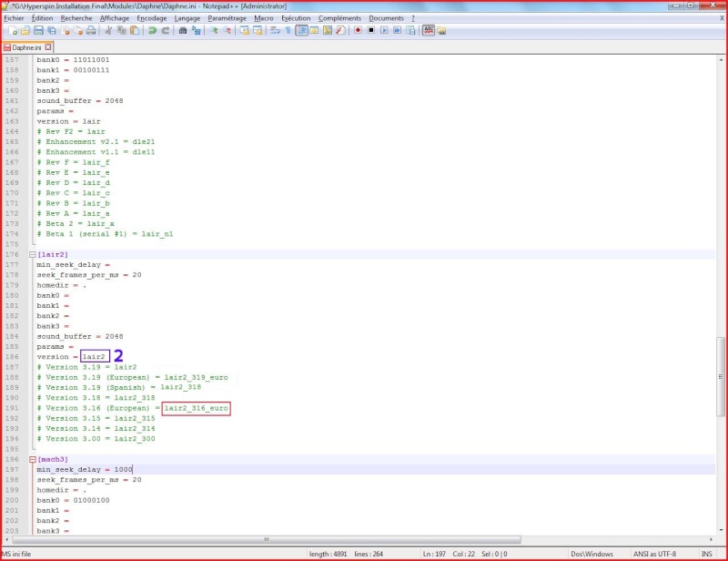
Task: Open the user defined language icon
Action: click(x=314, y=31)
